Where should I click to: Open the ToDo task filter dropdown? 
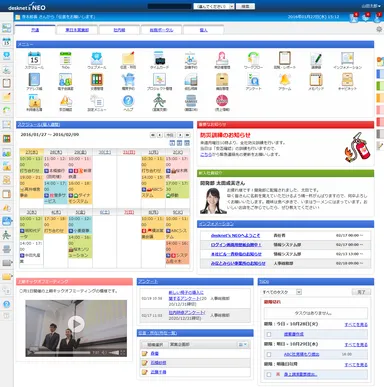pyautogui.click(x=282, y=292)
